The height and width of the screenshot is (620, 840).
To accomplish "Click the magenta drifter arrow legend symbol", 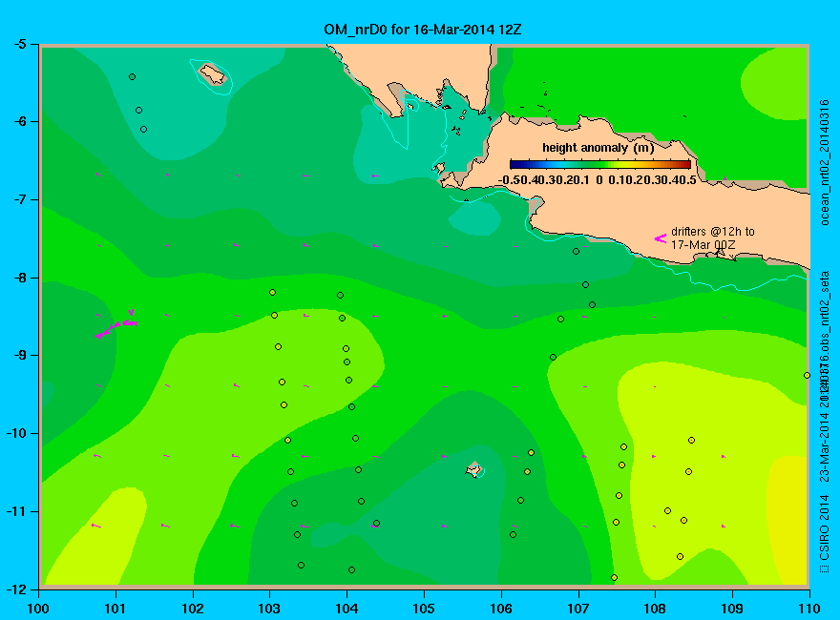I will click(661, 238).
